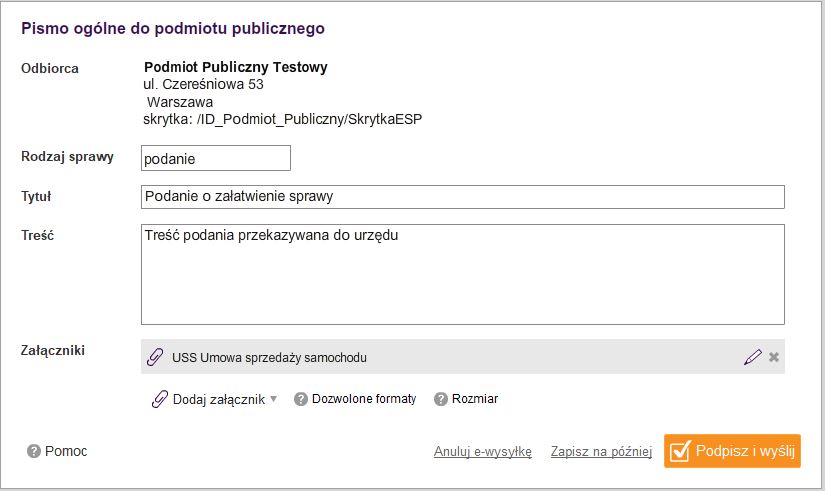Screen dimensions: 825x491
Task: Open help via the Pomoc text
Action: click(x=66, y=451)
